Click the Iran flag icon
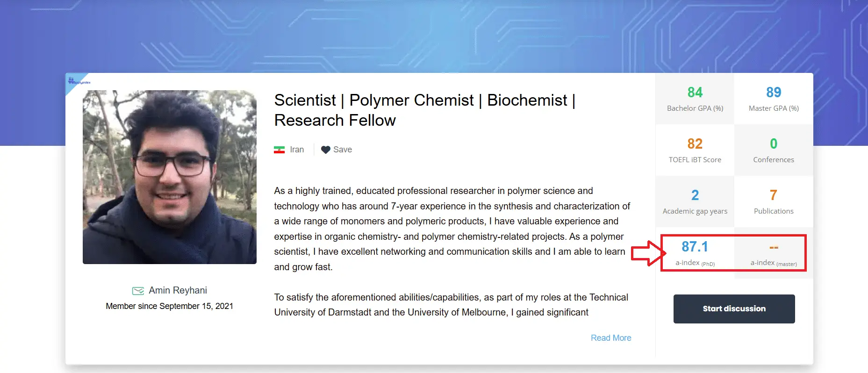 tap(279, 150)
